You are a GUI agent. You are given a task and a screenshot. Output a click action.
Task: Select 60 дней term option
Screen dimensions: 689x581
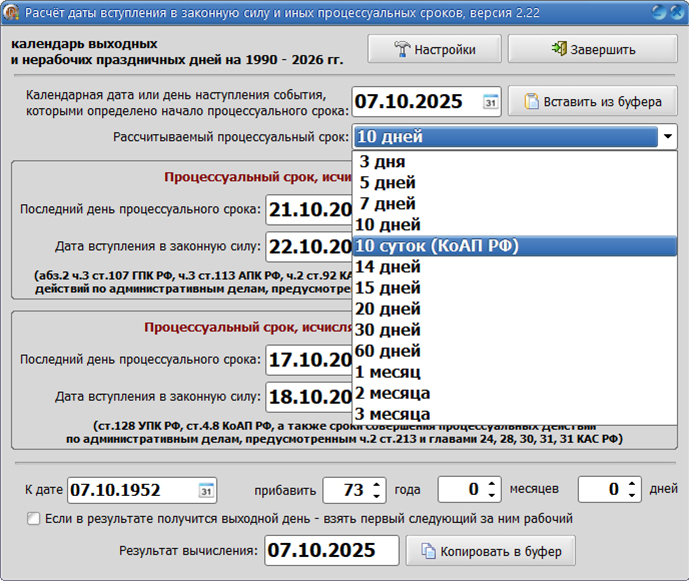(389, 351)
